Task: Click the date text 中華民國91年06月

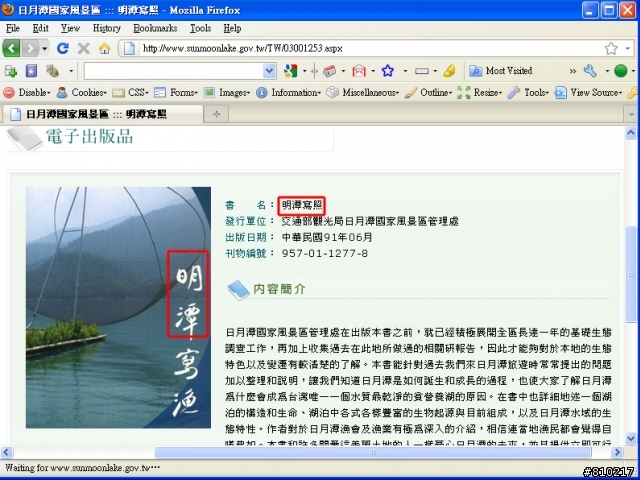Action: (x=327, y=237)
